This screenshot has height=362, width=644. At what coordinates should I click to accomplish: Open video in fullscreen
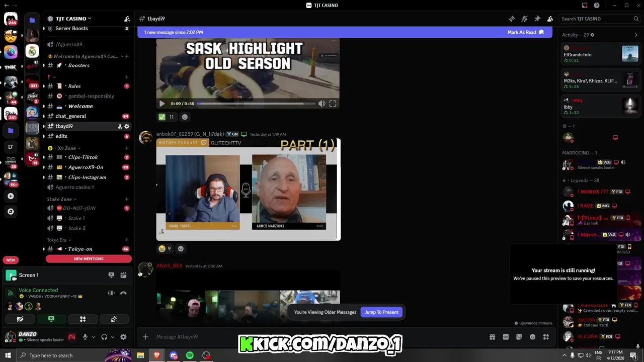coord(333,104)
